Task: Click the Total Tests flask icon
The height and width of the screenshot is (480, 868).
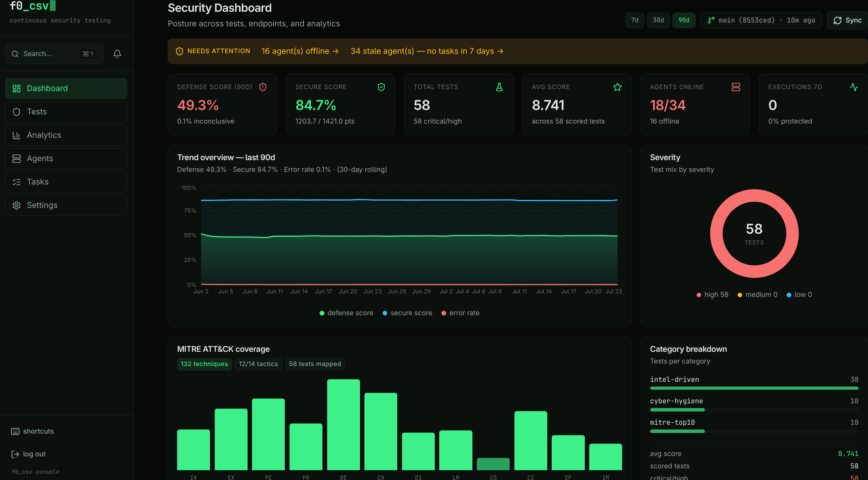Action: pos(499,87)
